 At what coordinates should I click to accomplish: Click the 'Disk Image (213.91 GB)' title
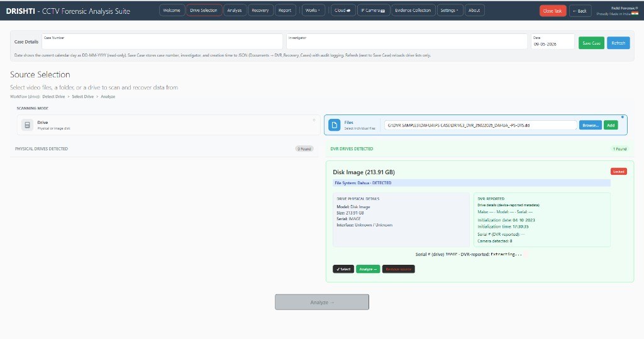point(364,172)
